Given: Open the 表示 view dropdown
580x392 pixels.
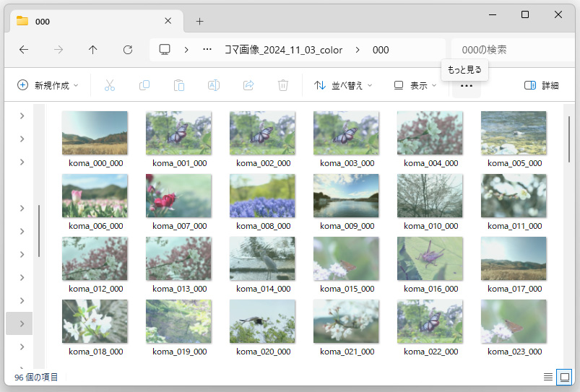Looking at the screenshot, I should [415, 85].
